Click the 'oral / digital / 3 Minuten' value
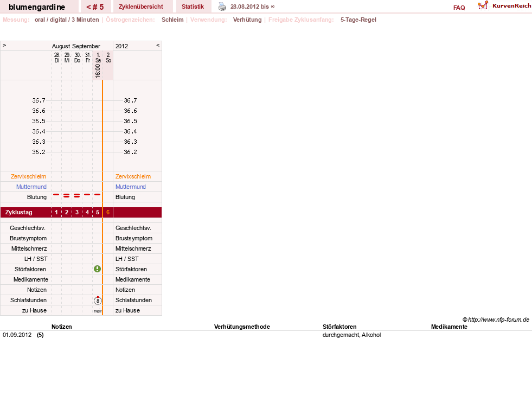The image size is (532, 402). 67,20
